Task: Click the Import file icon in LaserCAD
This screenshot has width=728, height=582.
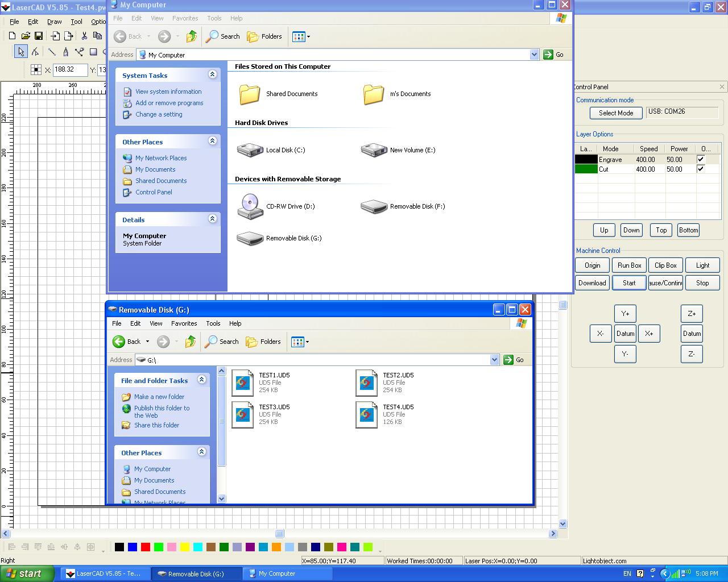Action: pos(55,36)
